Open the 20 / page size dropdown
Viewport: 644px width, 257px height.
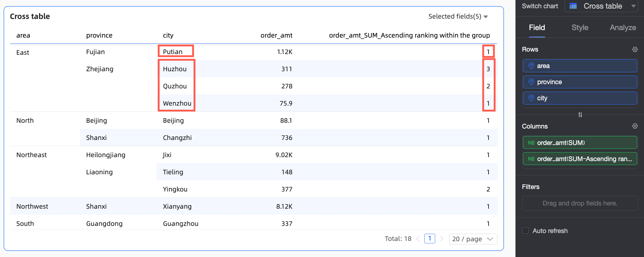click(473, 239)
